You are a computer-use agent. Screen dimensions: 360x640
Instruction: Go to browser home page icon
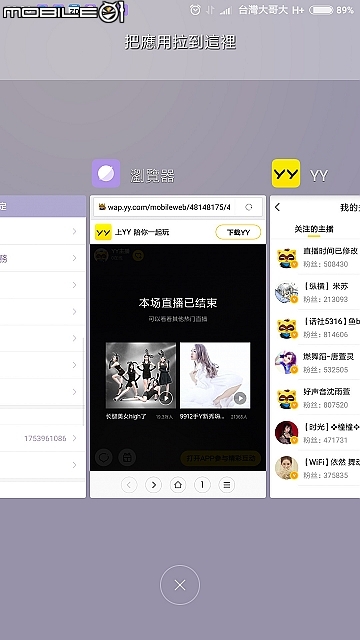pyautogui.click(x=178, y=485)
